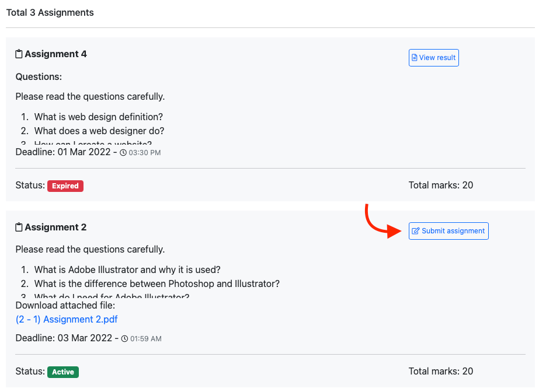Click the red Expired status badge
The image size is (539, 392).
pos(65,186)
